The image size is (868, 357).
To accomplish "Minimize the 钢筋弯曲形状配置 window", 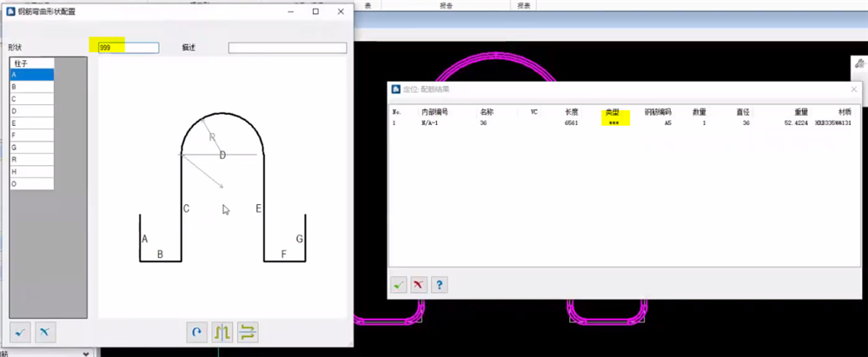I will click(x=291, y=11).
